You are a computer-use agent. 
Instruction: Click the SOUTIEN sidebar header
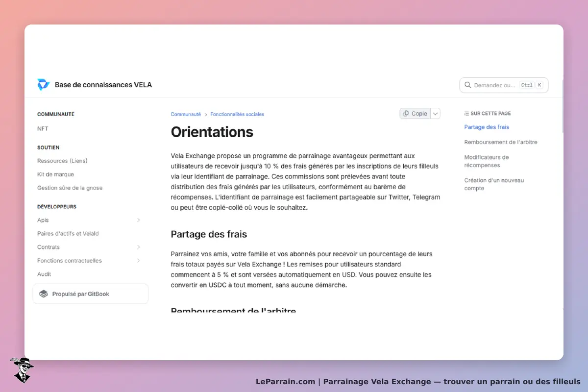click(48, 147)
